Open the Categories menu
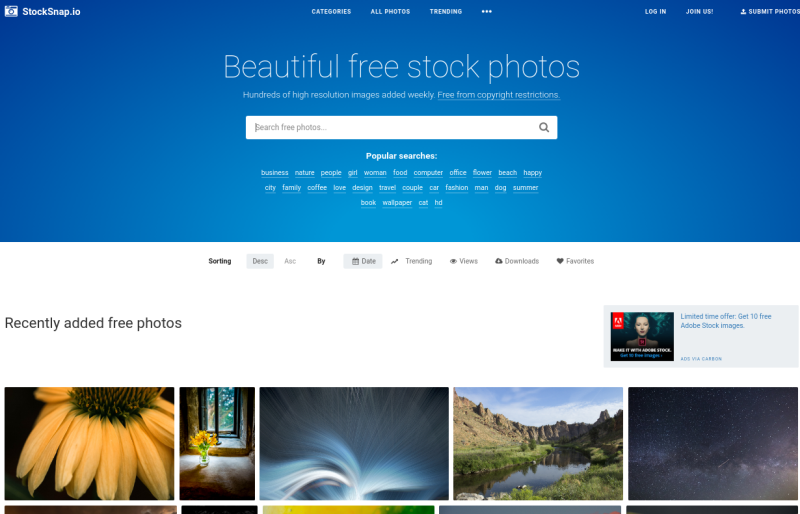Viewport: 800px width, 514px height. pos(331,12)
